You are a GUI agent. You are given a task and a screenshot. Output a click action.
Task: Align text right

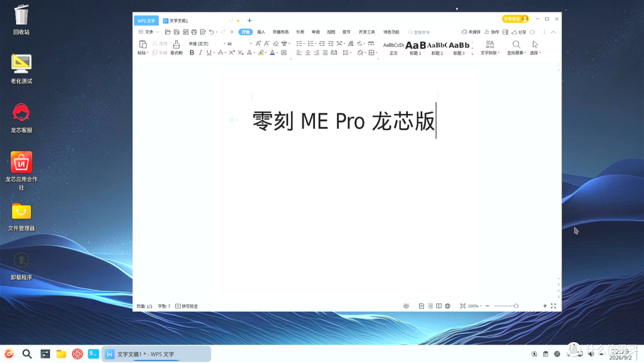(317, 53)
